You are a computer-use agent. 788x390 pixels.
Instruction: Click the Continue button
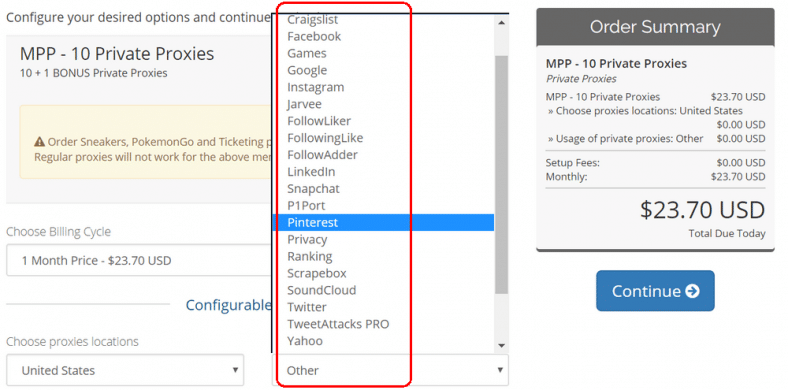pos(655,291)
